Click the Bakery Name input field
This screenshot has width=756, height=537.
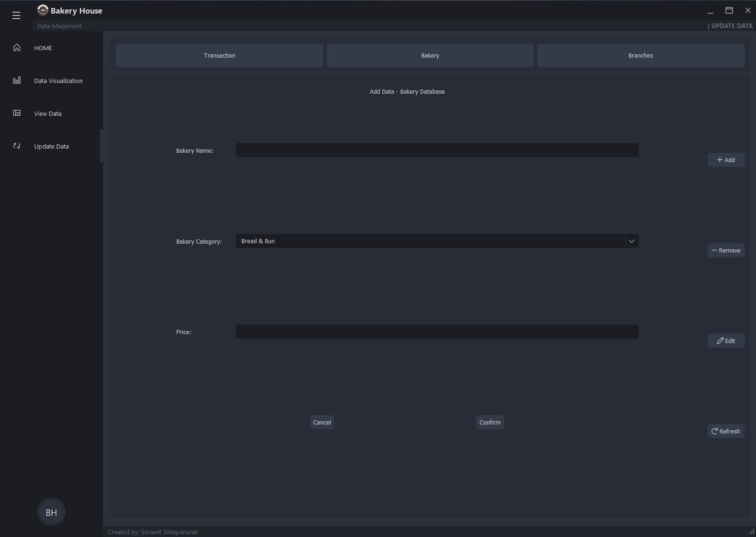436,150
